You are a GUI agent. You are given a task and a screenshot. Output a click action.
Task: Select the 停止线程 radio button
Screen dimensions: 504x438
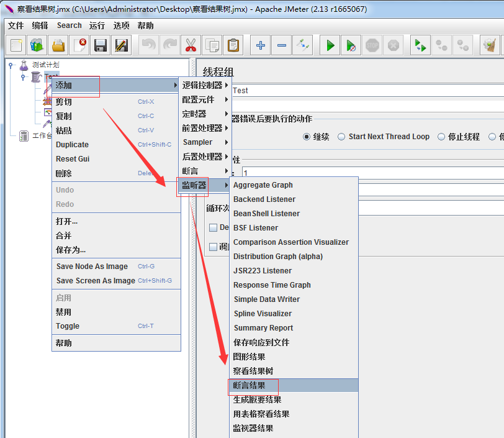click(x=441, y=137)
